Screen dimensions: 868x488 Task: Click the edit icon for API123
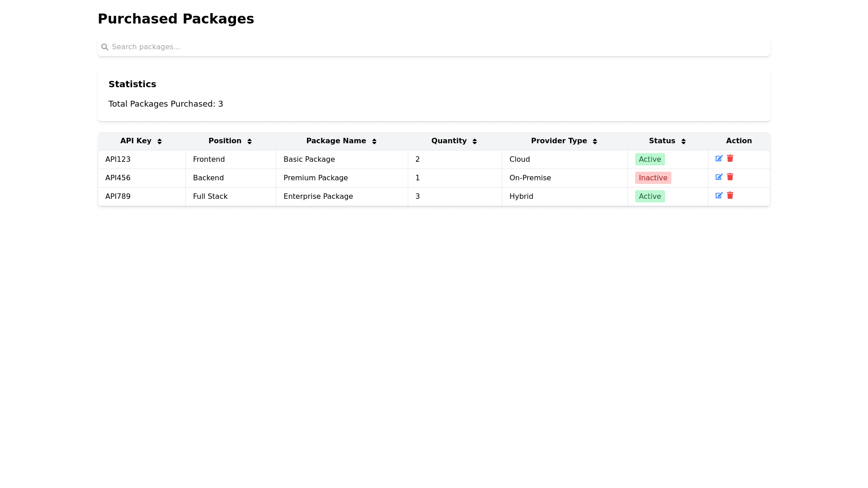pyautogui.click(x=719, y=159)
